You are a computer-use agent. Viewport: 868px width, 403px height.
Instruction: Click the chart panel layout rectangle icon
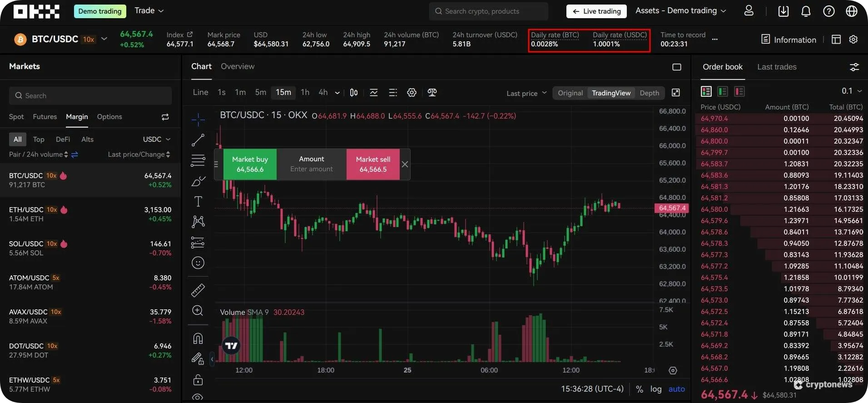click(x=677, y=67)
